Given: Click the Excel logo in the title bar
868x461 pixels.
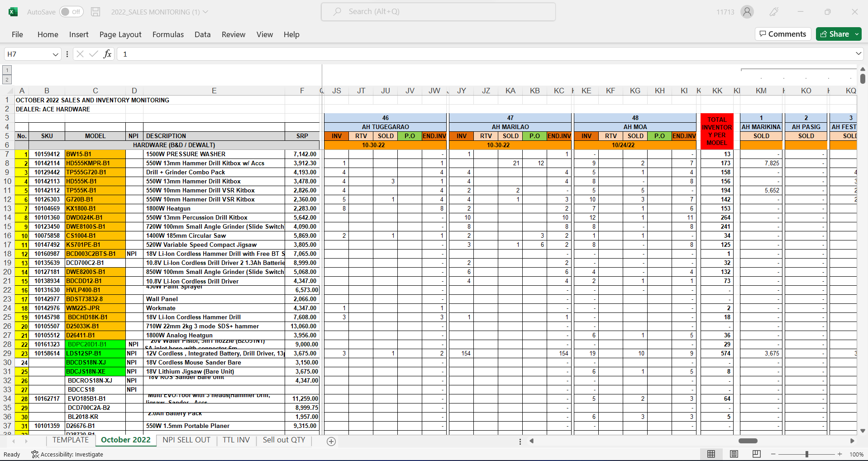Looking at the screenshot, I should 13,12.
